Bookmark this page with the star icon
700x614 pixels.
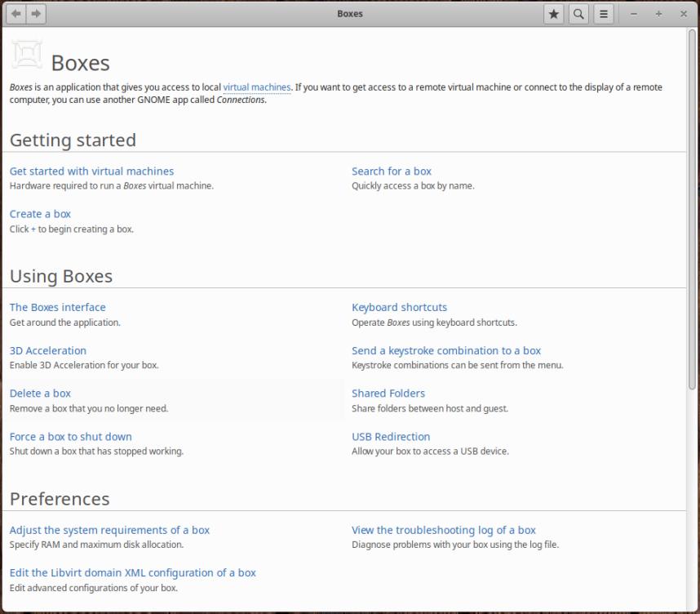(554, 15)
